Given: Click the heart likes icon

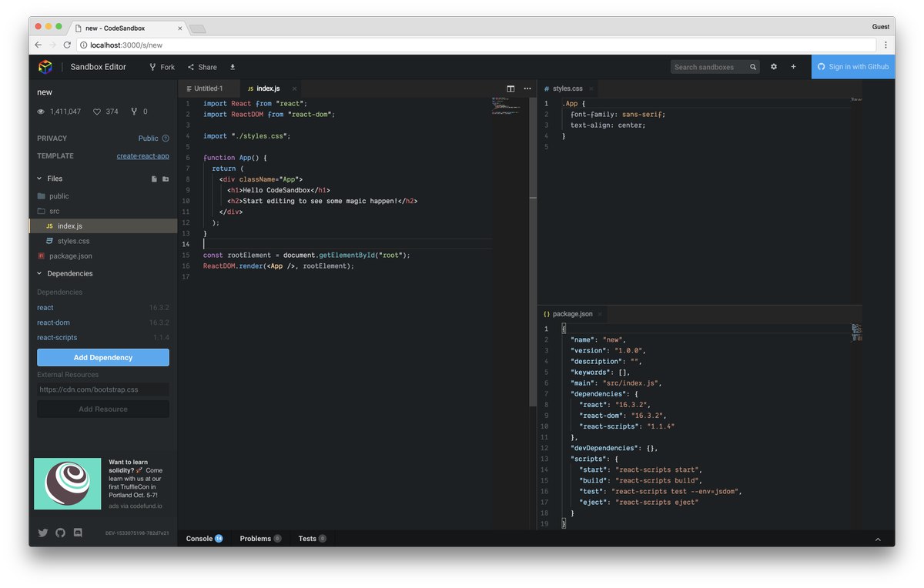Looking at the screenshot, I should (97, 112).
